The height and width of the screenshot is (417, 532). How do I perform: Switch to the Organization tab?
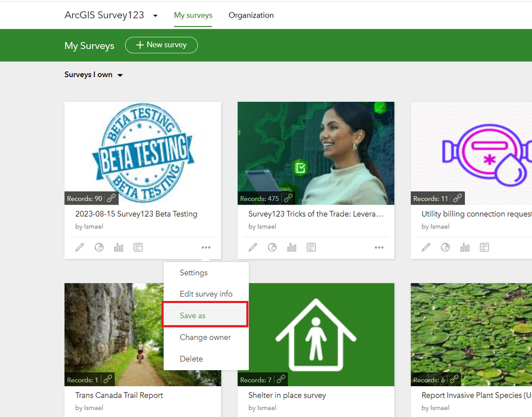251,15
